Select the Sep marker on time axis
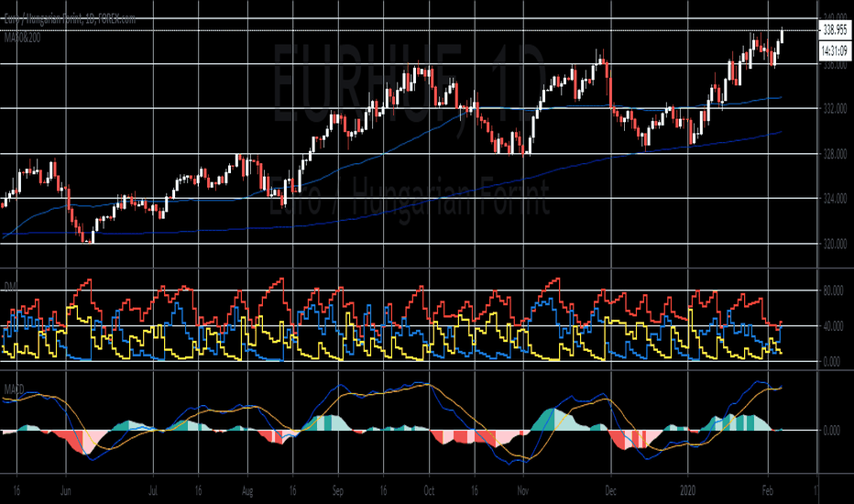This screenshot has height=504, width=854. pyautogui.click(x=338, y=491)
